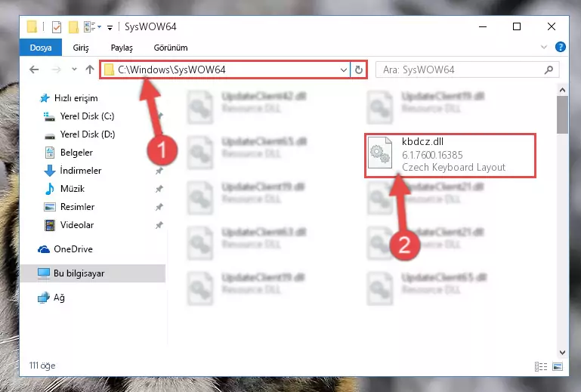Refresh the SysWOW64 folder view

(358, 69)
